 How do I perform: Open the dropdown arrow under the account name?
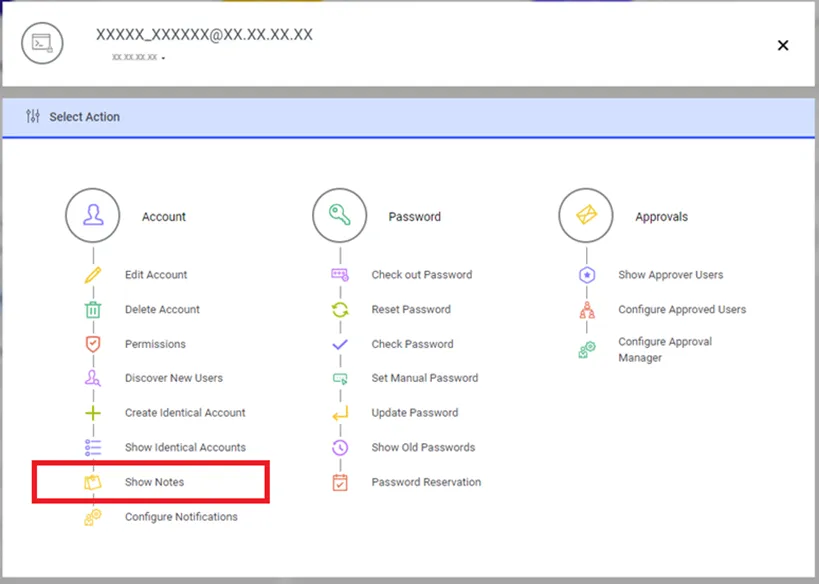[x=163, y=58]
